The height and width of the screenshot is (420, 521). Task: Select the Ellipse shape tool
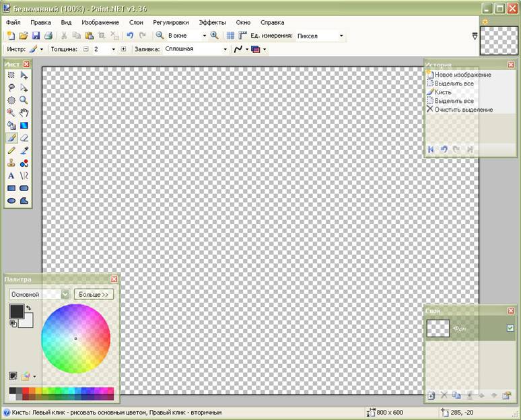click(11, 201)
